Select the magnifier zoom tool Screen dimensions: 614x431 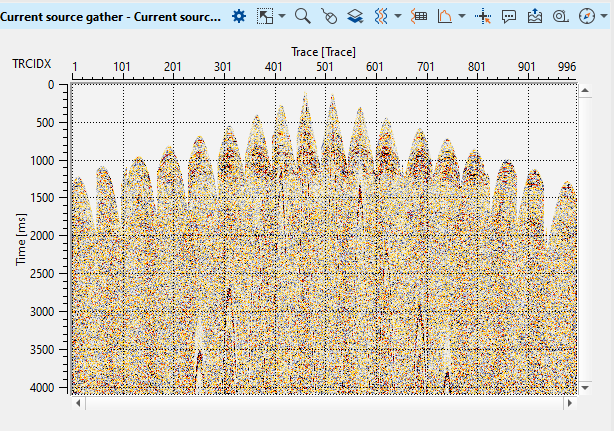tap(302, 16)
